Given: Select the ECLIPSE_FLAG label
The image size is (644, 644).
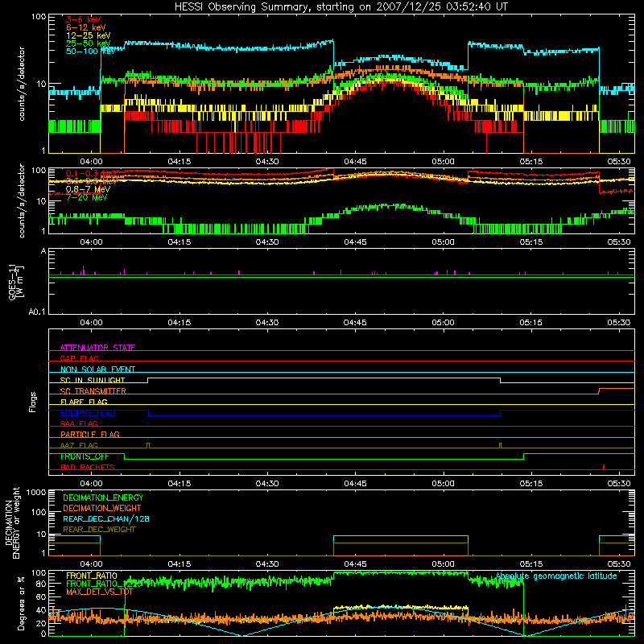Looking at the screenshot, I should tap(88, 413).
